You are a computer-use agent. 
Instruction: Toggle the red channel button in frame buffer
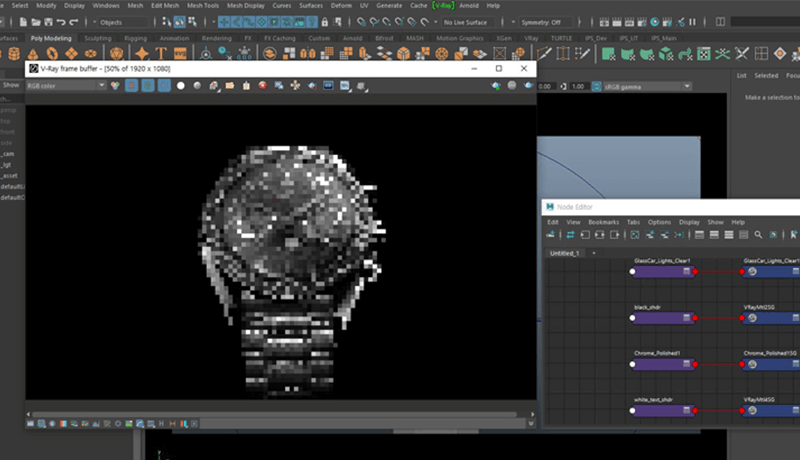click(x=131, y=86)
